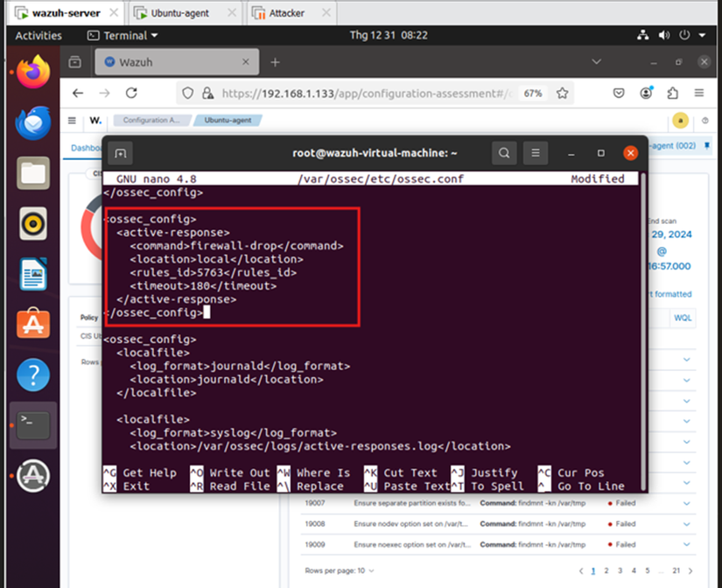
Task: Select the Terminal icon in dock
Action: [x=33, y=425]
